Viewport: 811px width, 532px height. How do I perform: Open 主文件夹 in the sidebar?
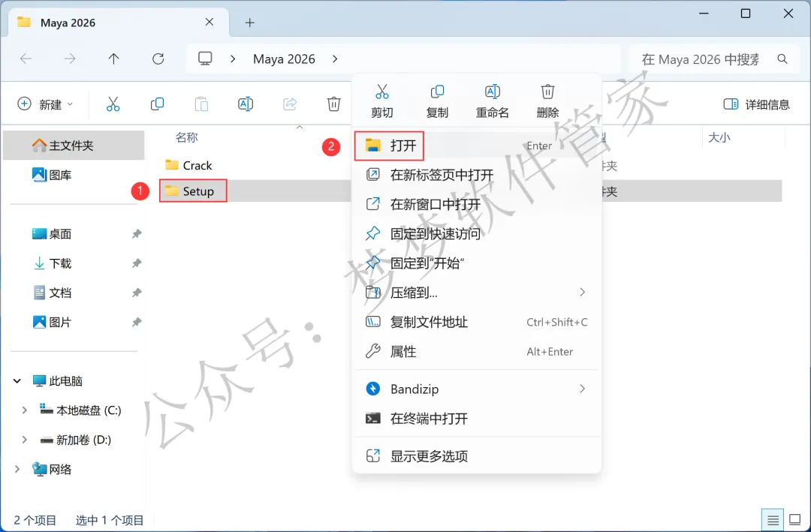(x=74, y=146)
